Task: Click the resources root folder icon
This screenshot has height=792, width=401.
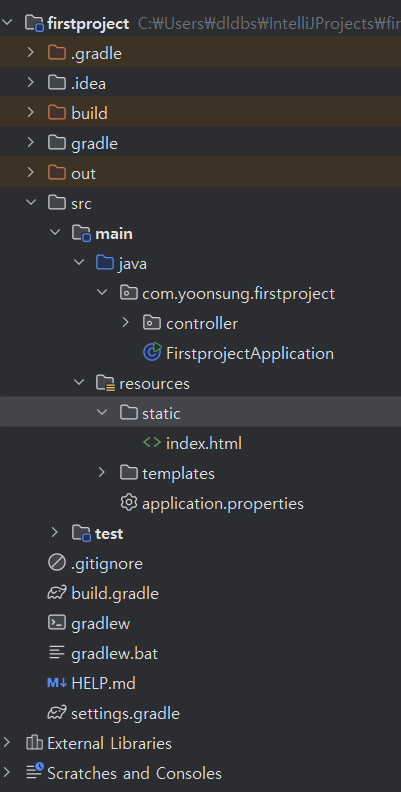Action: [105, 383]
